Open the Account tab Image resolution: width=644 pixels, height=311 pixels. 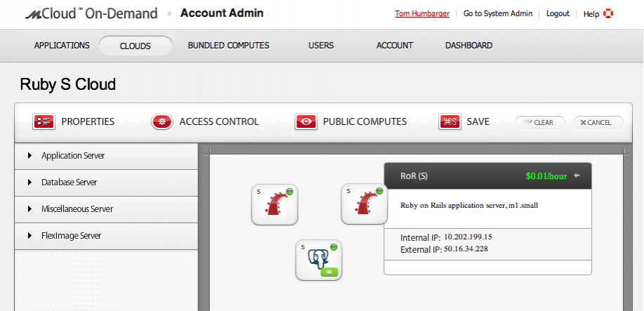pos(395,46)
